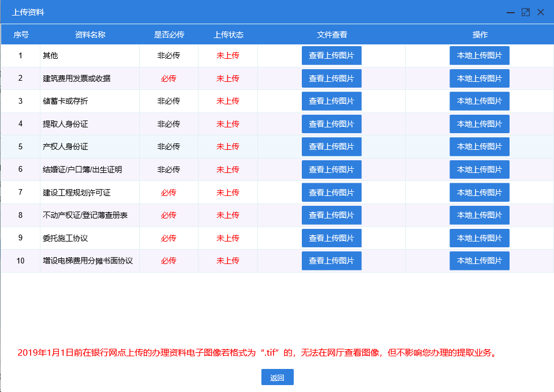The width and height of the screenshot is (554, 392).
Task: Click 返回 button at bottom
Action: tap(277, 378)
